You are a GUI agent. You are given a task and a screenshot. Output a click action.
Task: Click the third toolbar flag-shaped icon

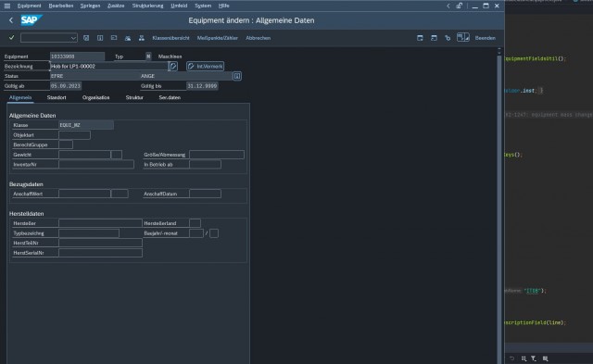click(x=114, y=38)
